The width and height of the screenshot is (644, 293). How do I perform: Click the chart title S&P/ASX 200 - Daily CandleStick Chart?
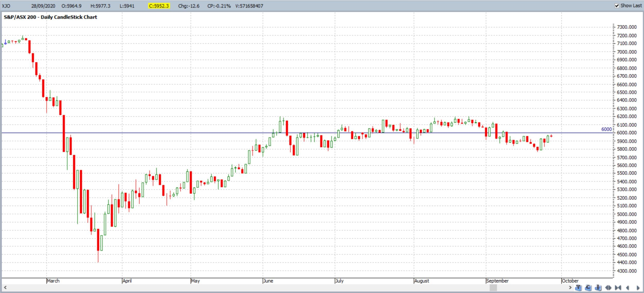(50, 17)
